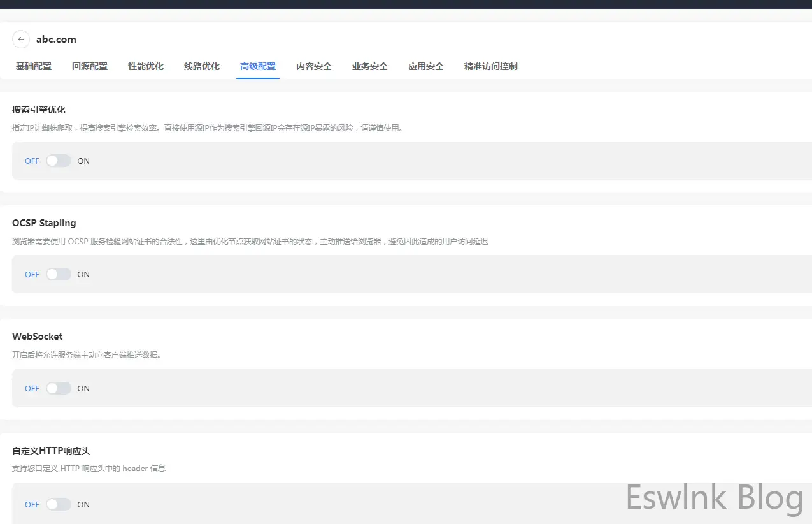Enable the 搜索引擎优化 toggle switch
This screenshot has width=812, height=524.
coord(59,161)
